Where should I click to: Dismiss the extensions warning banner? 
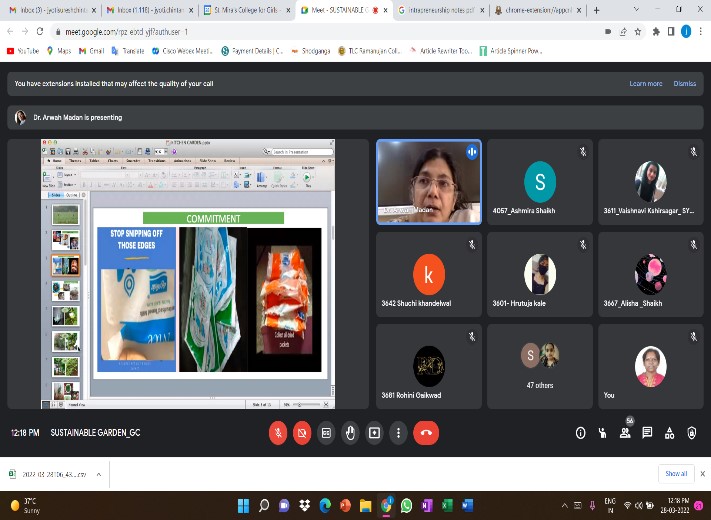[684, 84]
